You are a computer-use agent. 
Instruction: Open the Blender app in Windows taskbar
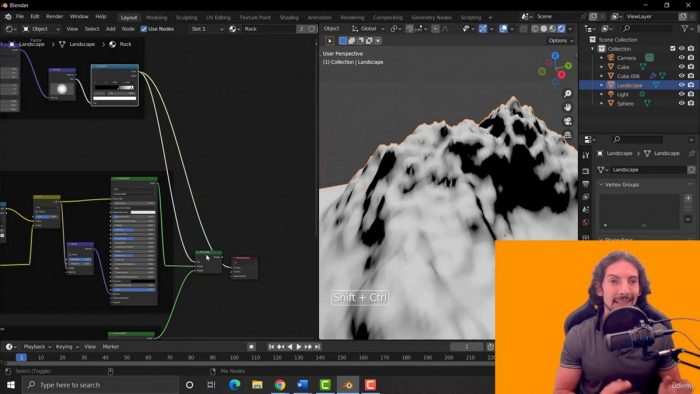[348, 385]
